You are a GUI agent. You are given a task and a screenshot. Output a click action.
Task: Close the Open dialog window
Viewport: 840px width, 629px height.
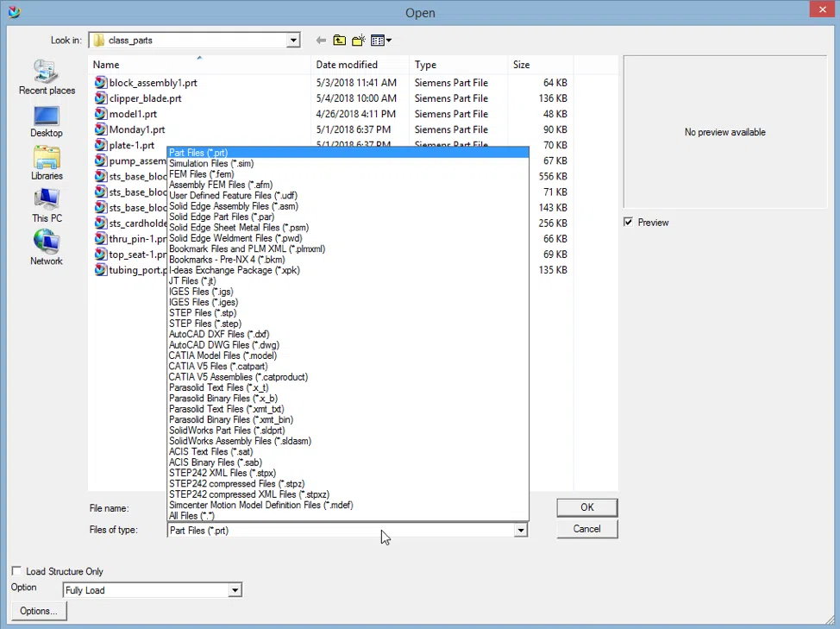tap(823, 9)
